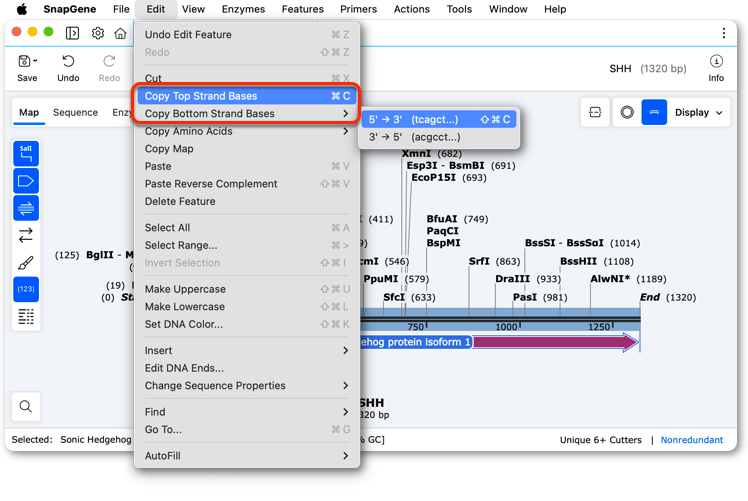Click Unique 6+ Cutters label

(601, 440)
